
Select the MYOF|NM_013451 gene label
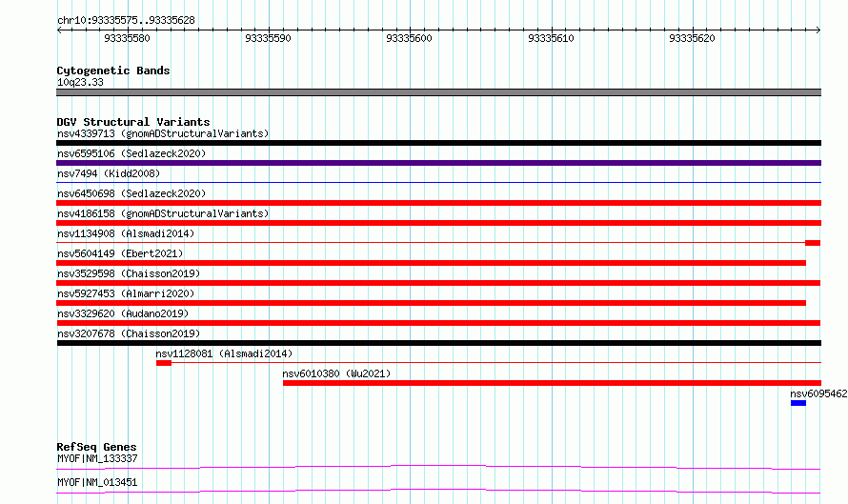(97, 482)
